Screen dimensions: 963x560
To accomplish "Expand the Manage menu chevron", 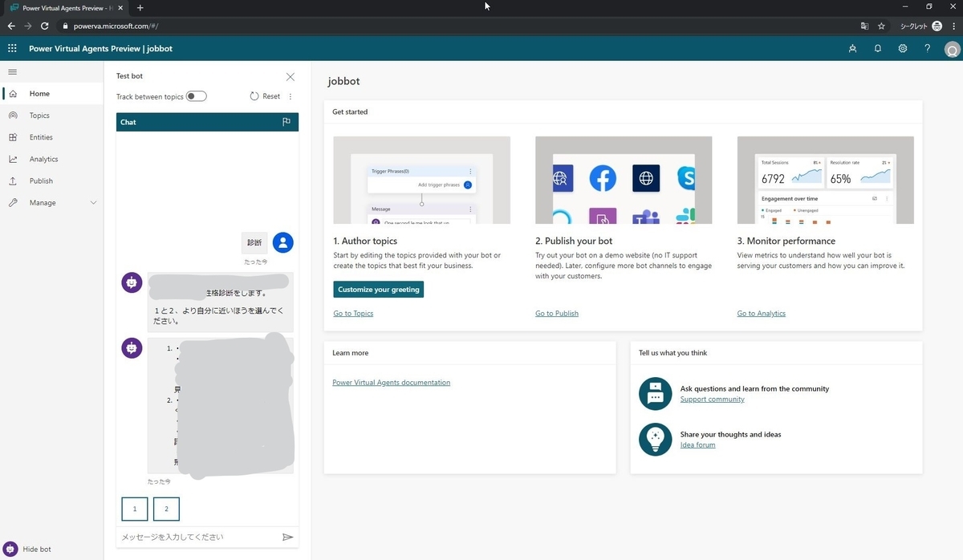I will point(93,203).
